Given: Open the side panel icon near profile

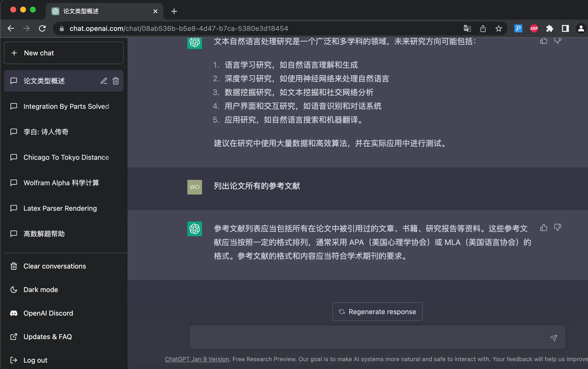Looking at the screenshot, I should point(565,28).
